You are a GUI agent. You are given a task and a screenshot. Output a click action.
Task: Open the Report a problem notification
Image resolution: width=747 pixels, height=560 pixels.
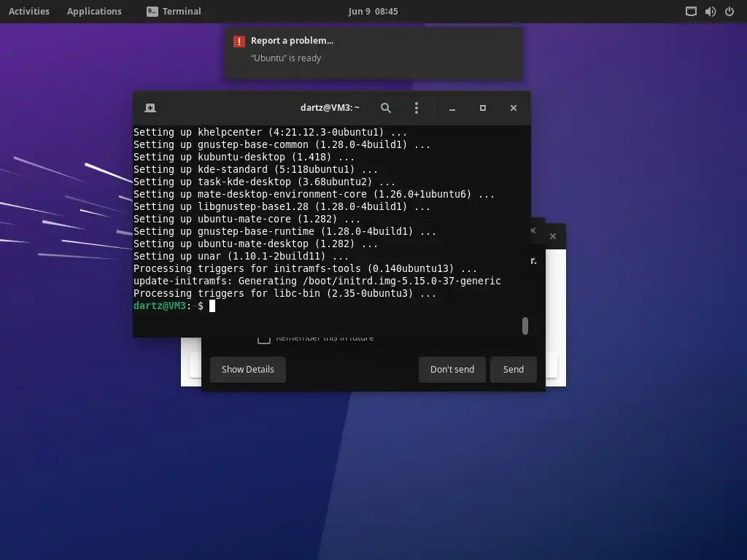pyautogui.click(x=373, y=52)
